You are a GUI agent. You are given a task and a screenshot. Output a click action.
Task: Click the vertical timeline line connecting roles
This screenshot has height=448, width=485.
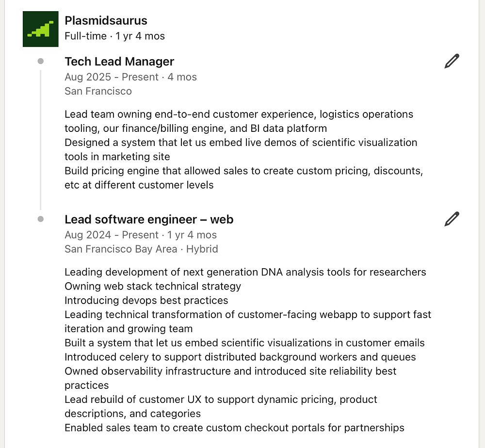41,141
